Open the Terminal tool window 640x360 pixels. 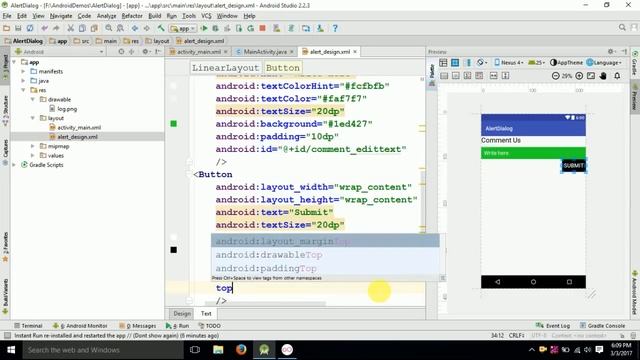[x=28, y=326]
